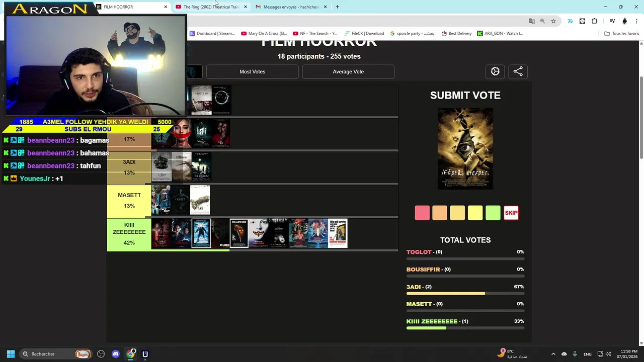Image resolution: width=644 pixels, height=362 pixels.
Task: Click the microphone tray icon
Action: coord(575,354)
